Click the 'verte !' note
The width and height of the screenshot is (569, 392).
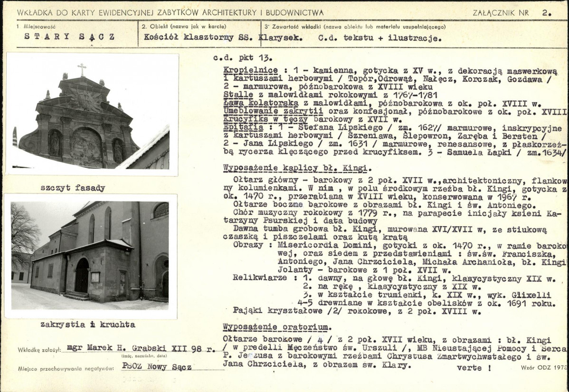click(x=474, y=368)
